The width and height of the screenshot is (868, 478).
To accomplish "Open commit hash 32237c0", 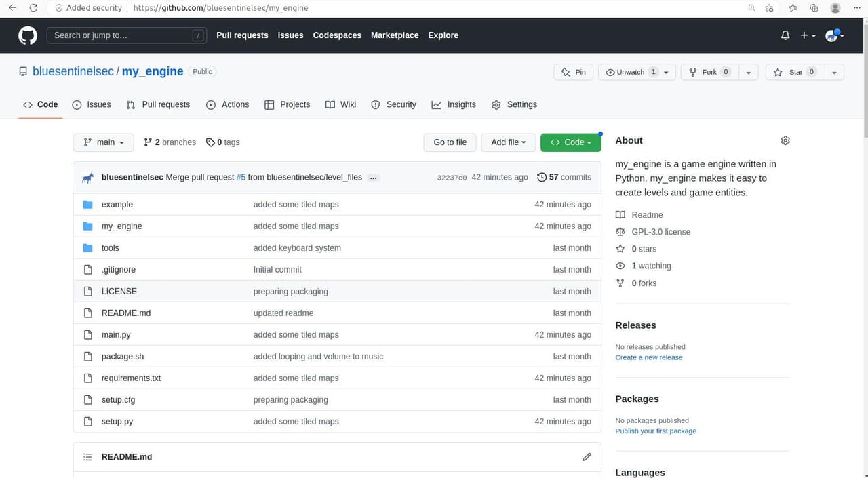I will pos(452,178).
